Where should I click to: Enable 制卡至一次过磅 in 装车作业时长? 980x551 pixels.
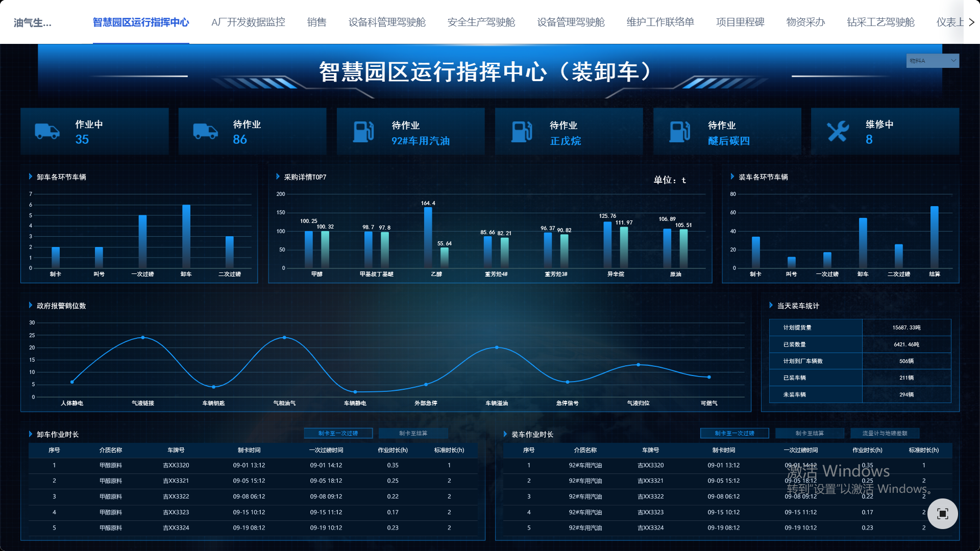pos(735,433)
